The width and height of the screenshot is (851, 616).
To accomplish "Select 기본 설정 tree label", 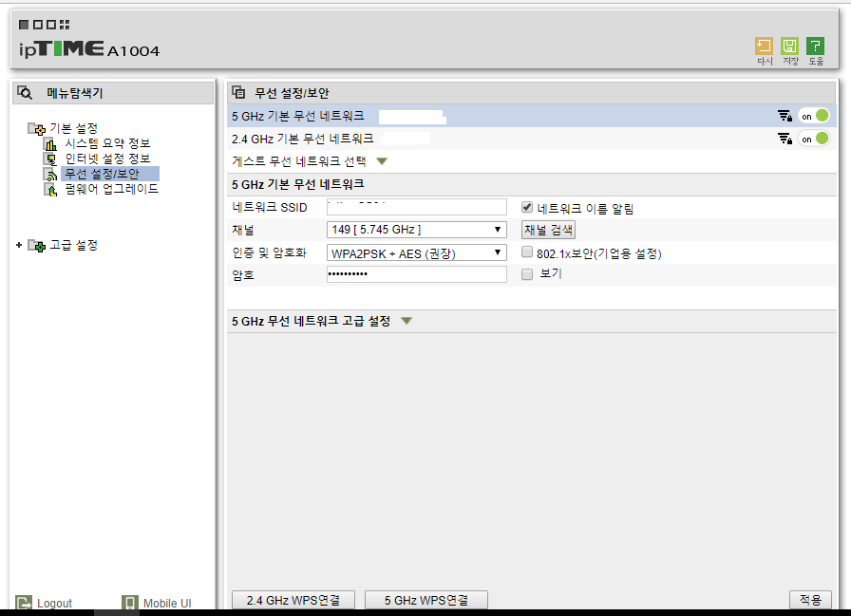I will pyautogui.click(x=74, y=128).
